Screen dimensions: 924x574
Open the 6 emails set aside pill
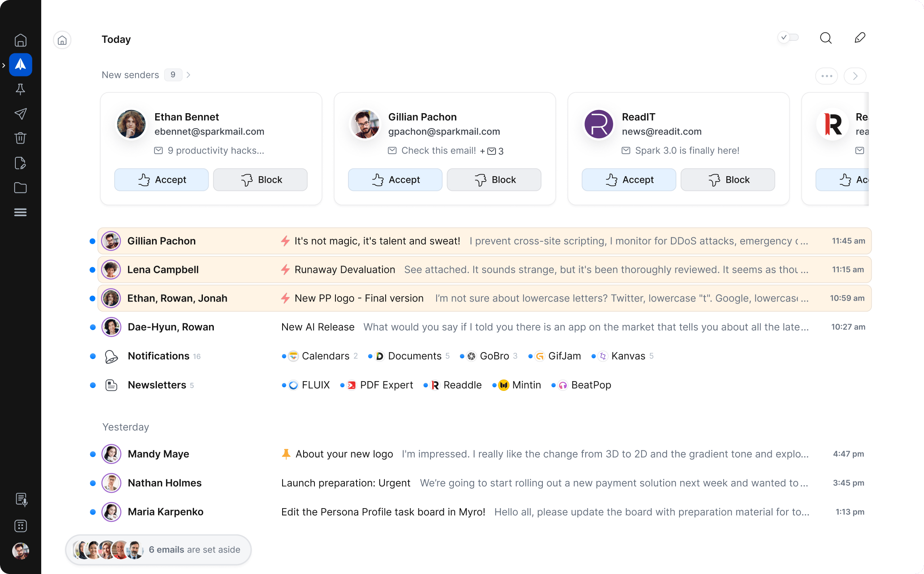point(158,549)
